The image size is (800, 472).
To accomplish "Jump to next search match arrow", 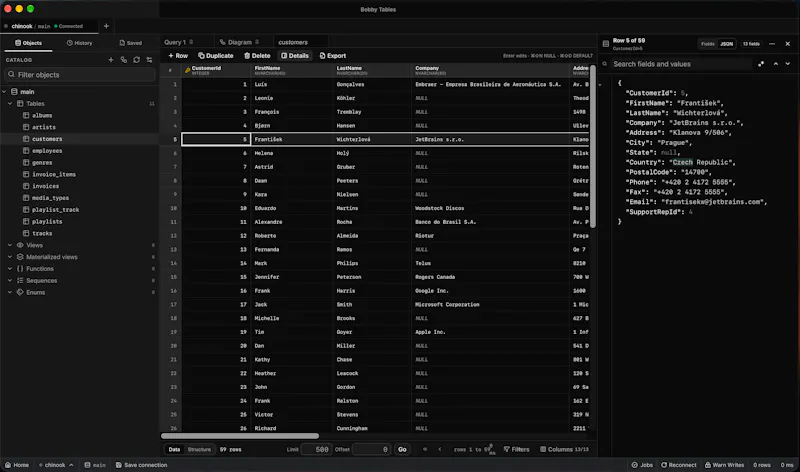I will (x=788, y=64).
